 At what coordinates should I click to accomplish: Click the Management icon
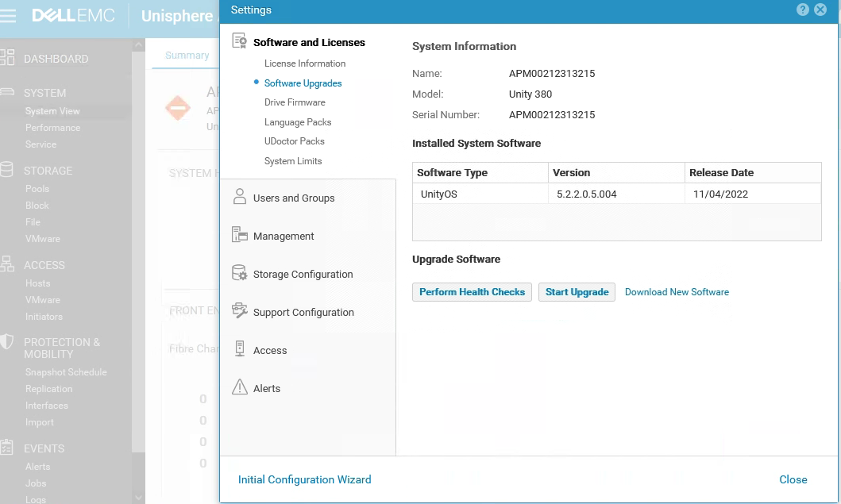[x=239, y=234]
